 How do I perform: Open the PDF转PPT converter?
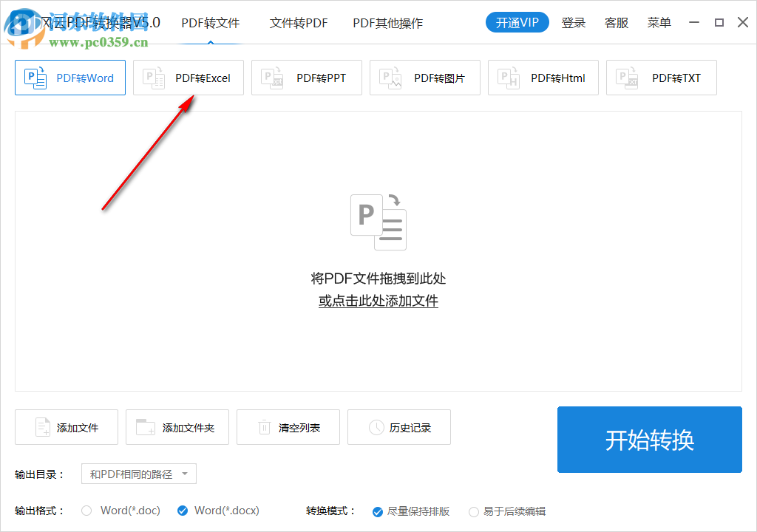point(306,77)
